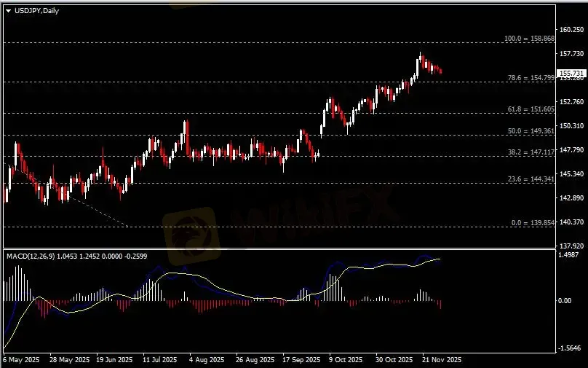Click the triangle arrow beside USDJPY,Daily
The image size is (588, 368).
pos(8,11)
